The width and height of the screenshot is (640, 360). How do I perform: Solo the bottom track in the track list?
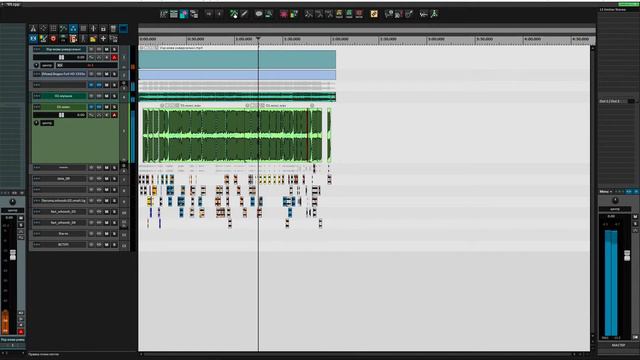(x=115, y=245)
